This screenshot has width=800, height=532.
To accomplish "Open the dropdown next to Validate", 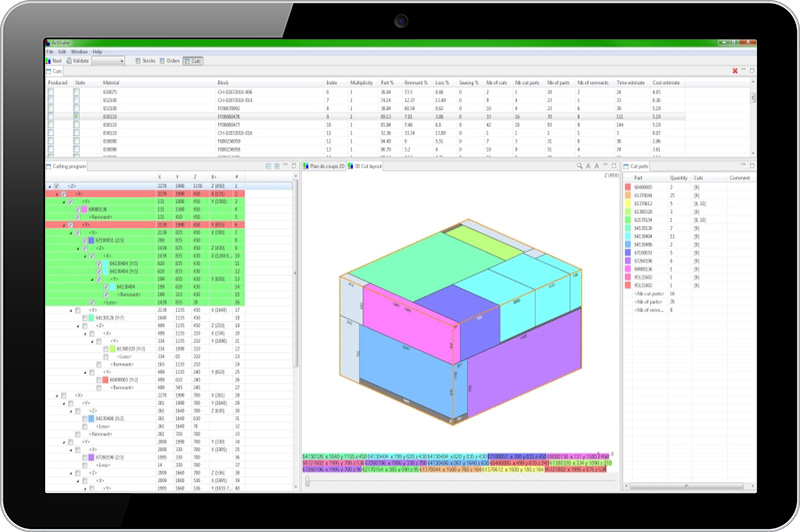I will (x=121, y=61).
